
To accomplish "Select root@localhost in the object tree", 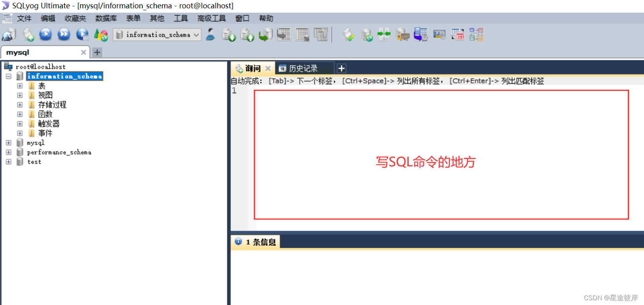I will point(40,67).
